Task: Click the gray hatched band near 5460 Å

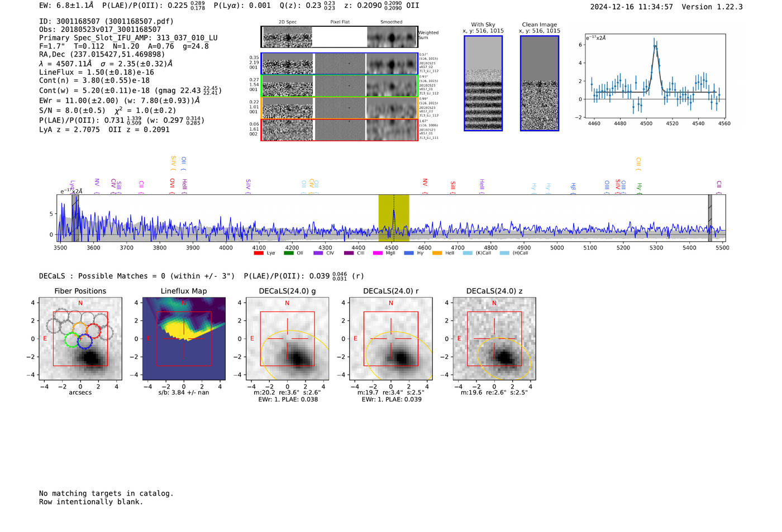Action: point(710,218)
